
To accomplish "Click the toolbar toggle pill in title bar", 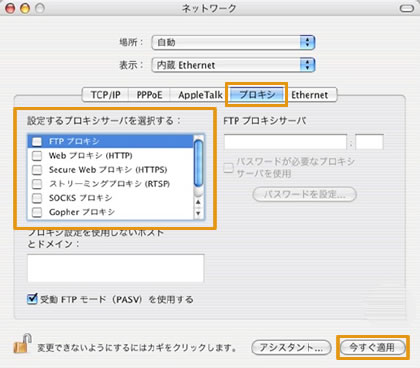I will [x=407, y=9].
